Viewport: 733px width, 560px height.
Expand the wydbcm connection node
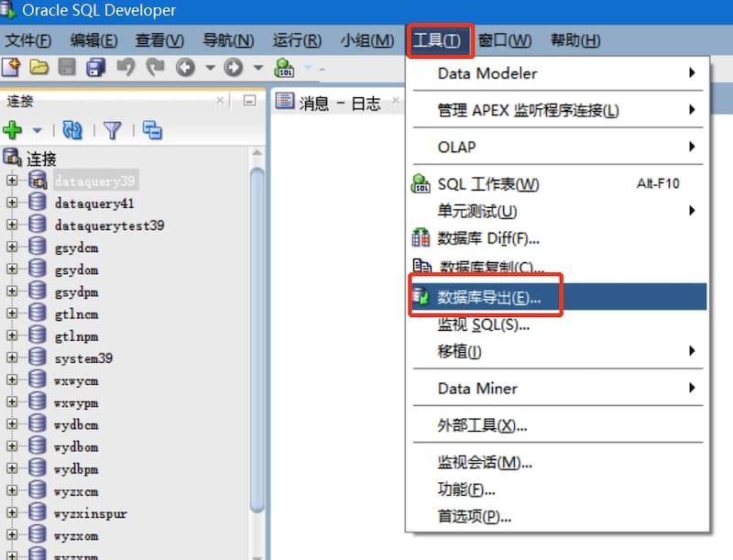click(12, 424)
